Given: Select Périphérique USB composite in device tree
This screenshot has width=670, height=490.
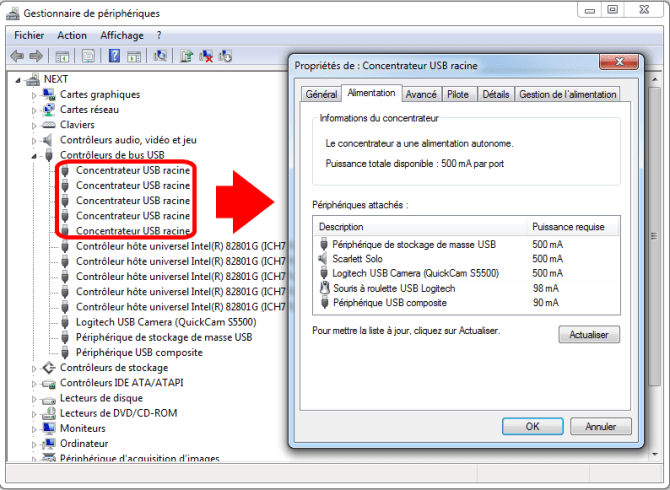Looking at the screenshot, I should (139, 352).
